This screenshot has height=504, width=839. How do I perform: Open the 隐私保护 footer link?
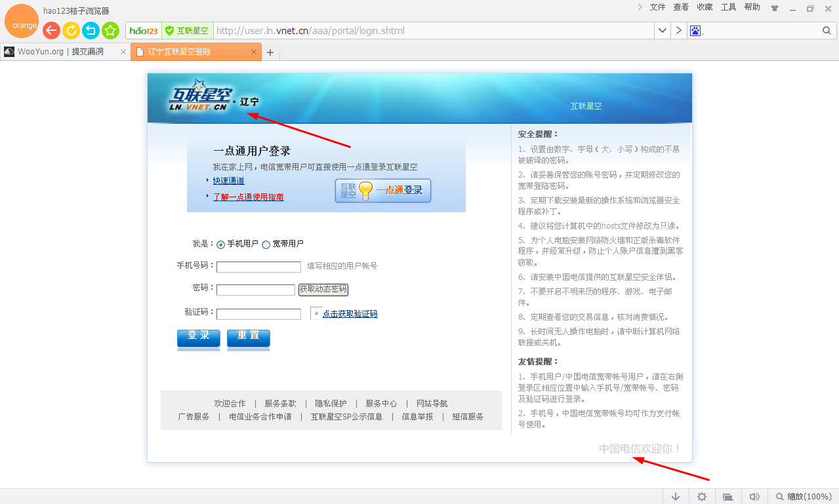331,404
